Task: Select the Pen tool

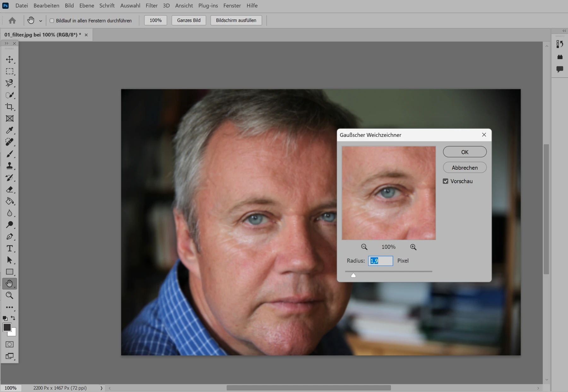Action: click(x=9, y=237)
